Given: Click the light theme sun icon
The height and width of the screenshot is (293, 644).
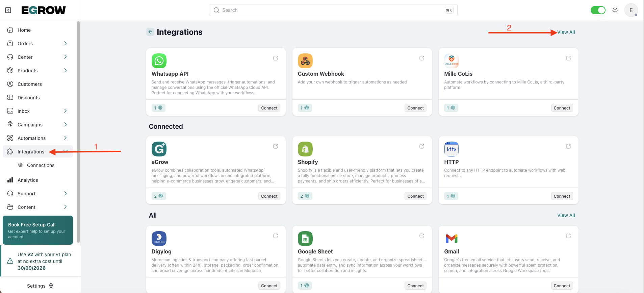Looking at the screenshot, I should (x=615, y=10).
